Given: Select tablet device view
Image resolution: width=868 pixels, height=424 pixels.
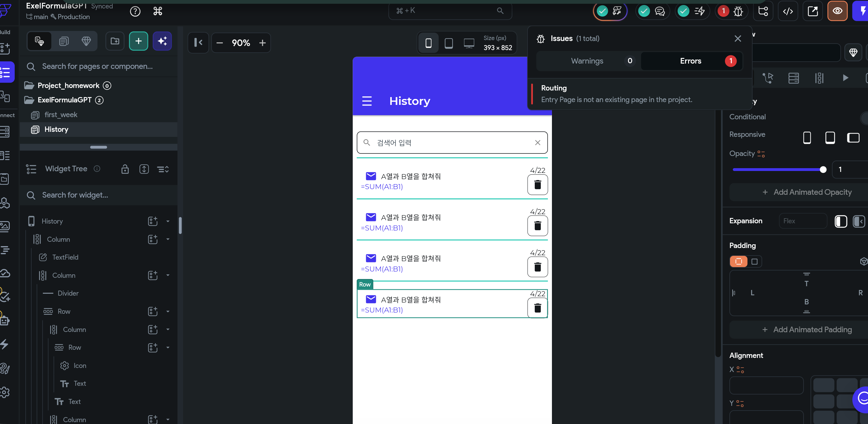Looking at the screenshot, I should tap(448, 43).
